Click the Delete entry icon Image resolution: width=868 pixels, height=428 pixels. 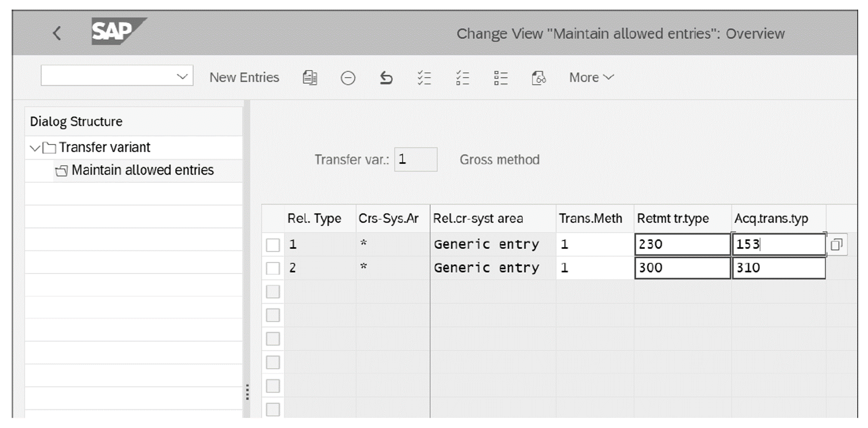click(348, 77)
